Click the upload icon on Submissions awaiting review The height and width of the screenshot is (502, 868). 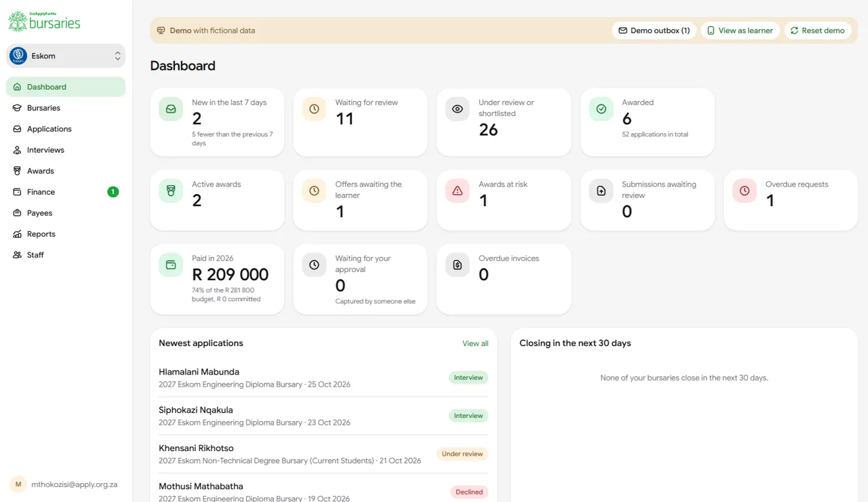coord(601,191)
